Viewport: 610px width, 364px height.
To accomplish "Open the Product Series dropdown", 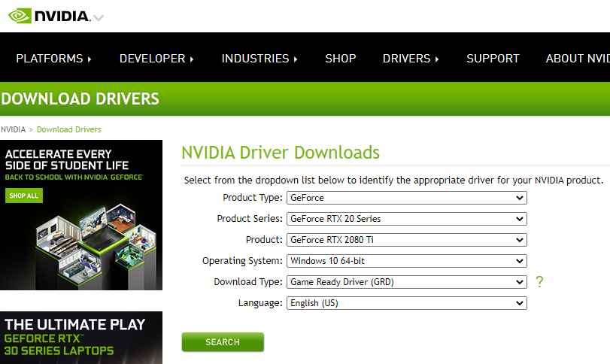I will [x=406, y=219].
